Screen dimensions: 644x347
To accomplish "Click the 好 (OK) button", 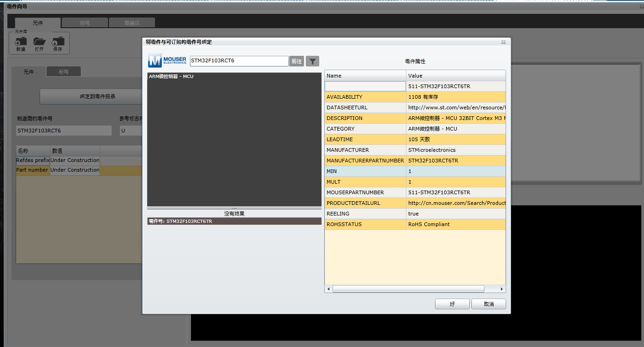I will tap(452, 304).
